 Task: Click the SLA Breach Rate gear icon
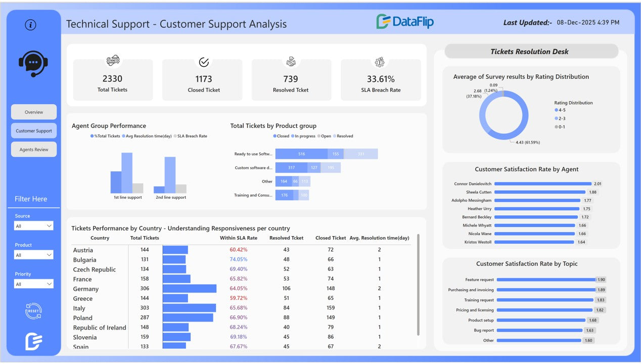click(380, 62)
